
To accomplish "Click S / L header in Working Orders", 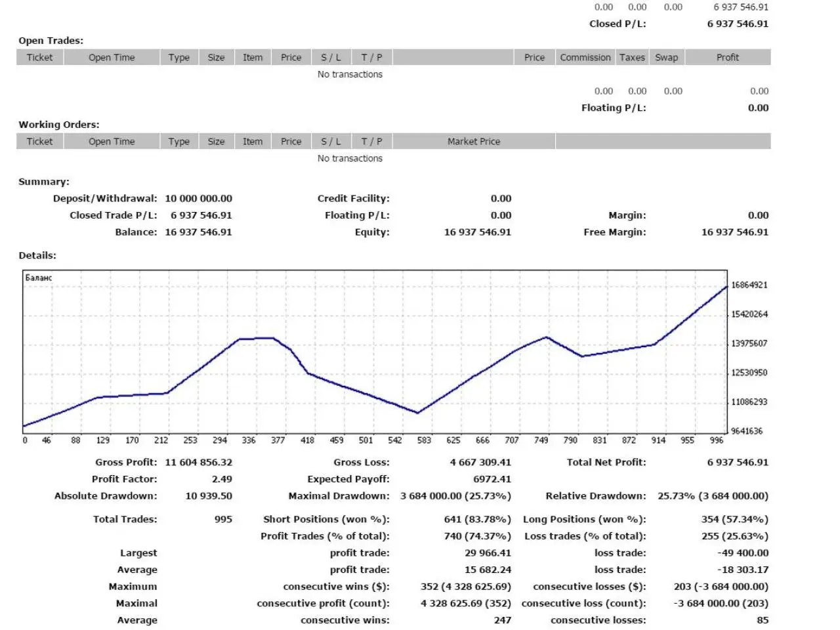I will (x=331, y=142).
